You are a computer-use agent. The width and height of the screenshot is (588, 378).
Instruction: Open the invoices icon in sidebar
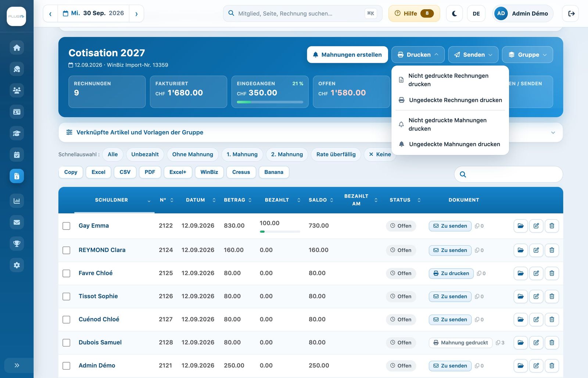[x=17, y=176]
